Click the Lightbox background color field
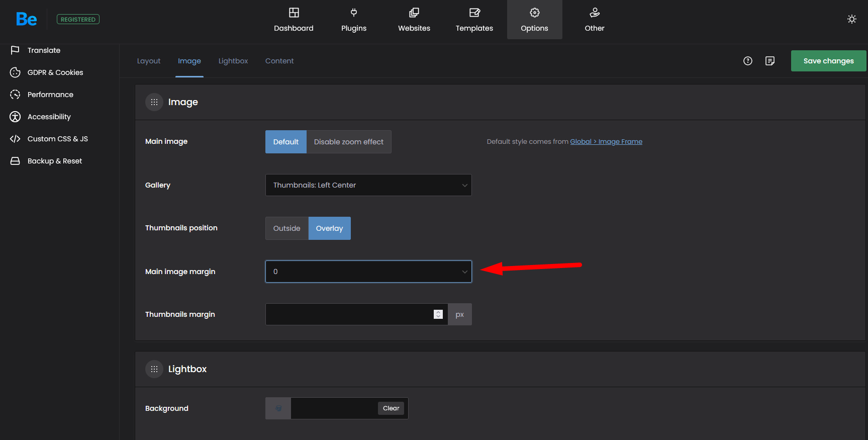The width and height of the screenshot is (868, 440). pyautogui.click(x=334, y=408)
